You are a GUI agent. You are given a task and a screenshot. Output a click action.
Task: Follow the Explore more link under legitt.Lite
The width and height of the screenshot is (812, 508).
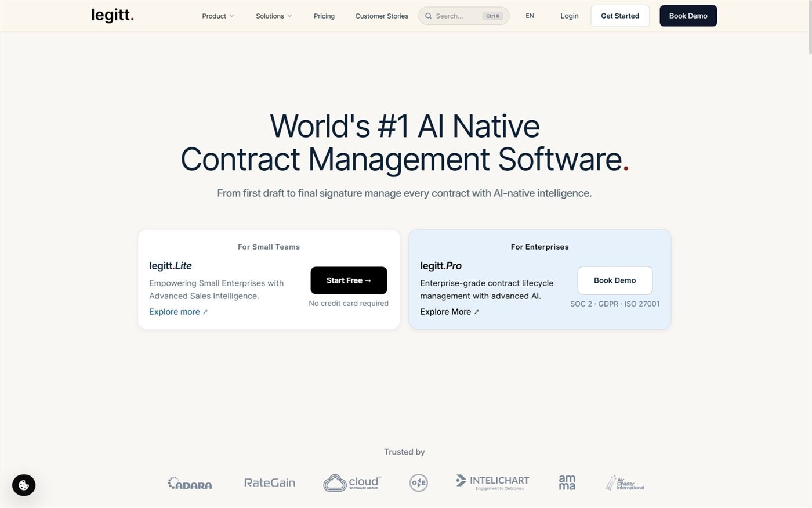(x=179, y=312)
